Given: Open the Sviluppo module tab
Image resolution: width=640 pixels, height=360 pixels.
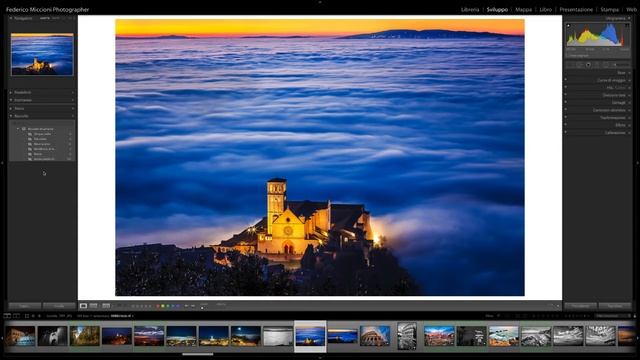Looking at the screenshot, I should (497, 9).
